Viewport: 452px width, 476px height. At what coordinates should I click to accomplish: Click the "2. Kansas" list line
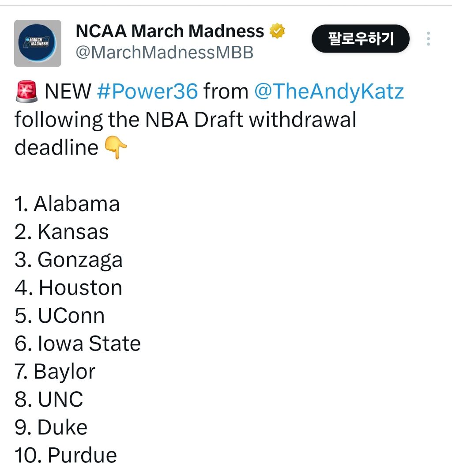point(62,232)
